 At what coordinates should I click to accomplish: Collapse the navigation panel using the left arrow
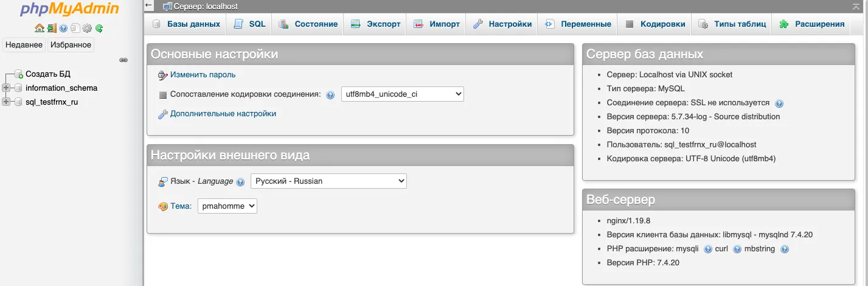(x=149, y=5)
